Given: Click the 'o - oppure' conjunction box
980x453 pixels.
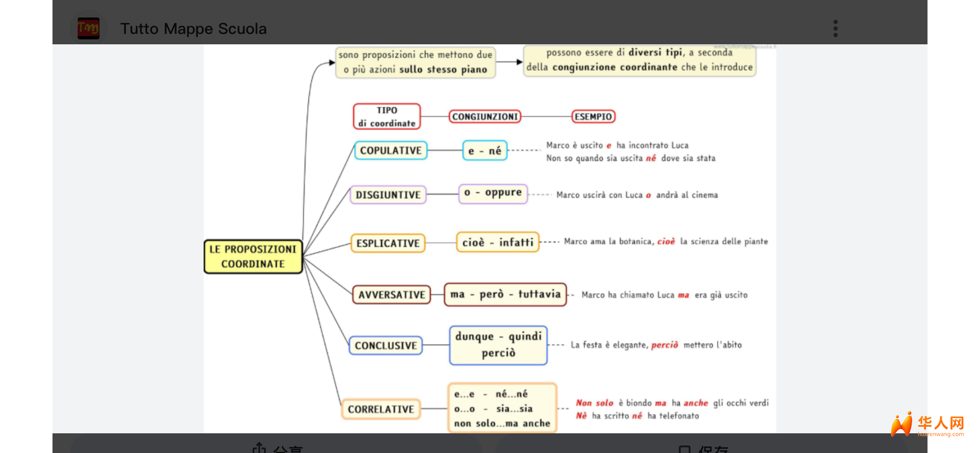Looking at the screenshot, I should pyautogui.click(x=493, y=193).
